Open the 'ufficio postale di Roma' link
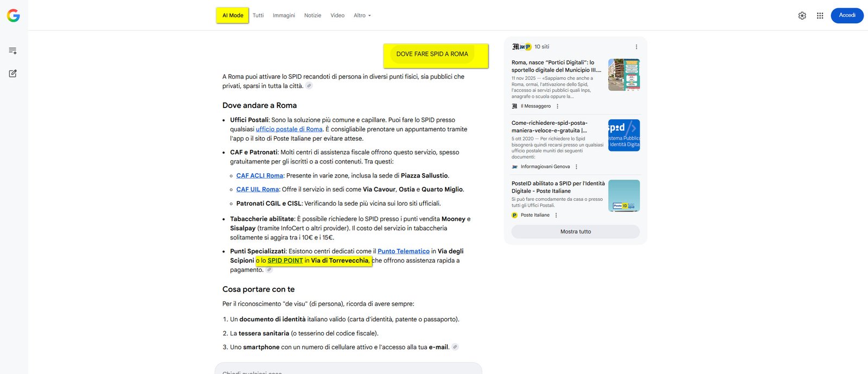Screen dimensions: 868x374 click(x=289, y=129)
